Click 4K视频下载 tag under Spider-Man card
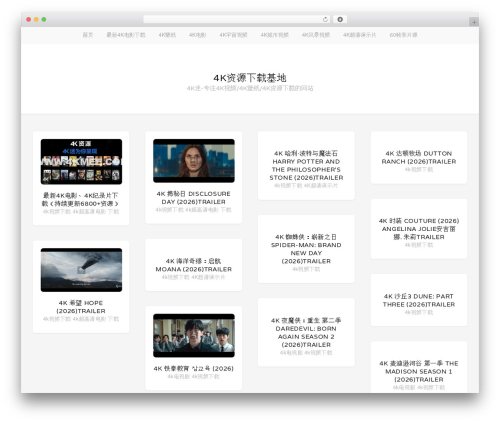Screen dimensions: 500x423 (x=306, y=269)
